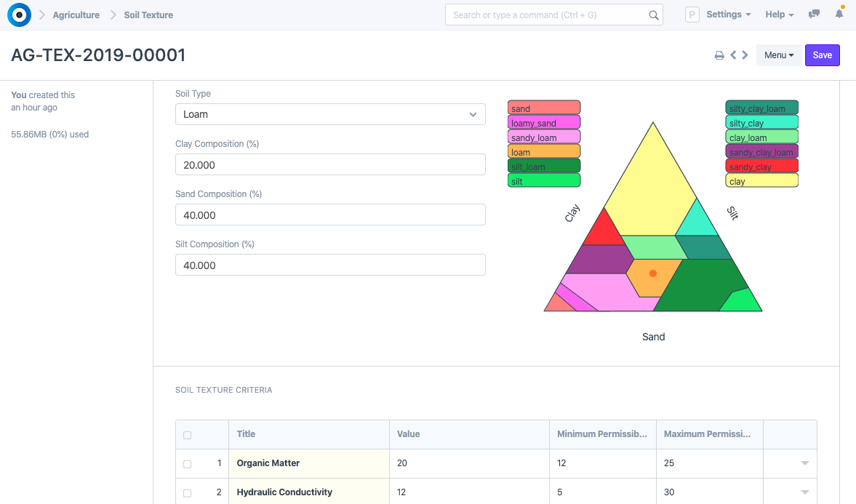Go to next document arrow
This screenshot has width=856, height=504.
coord(745,55)
